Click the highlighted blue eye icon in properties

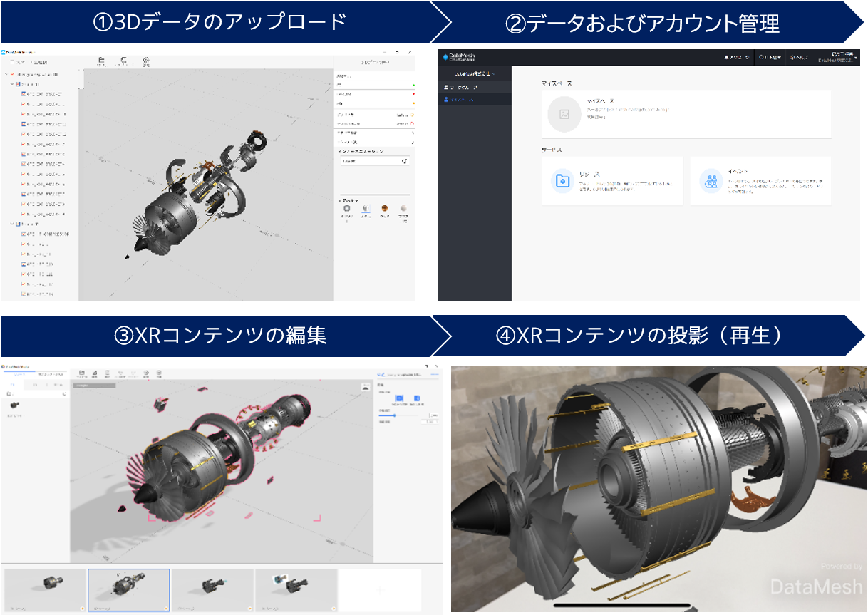(x=399, y=399)
